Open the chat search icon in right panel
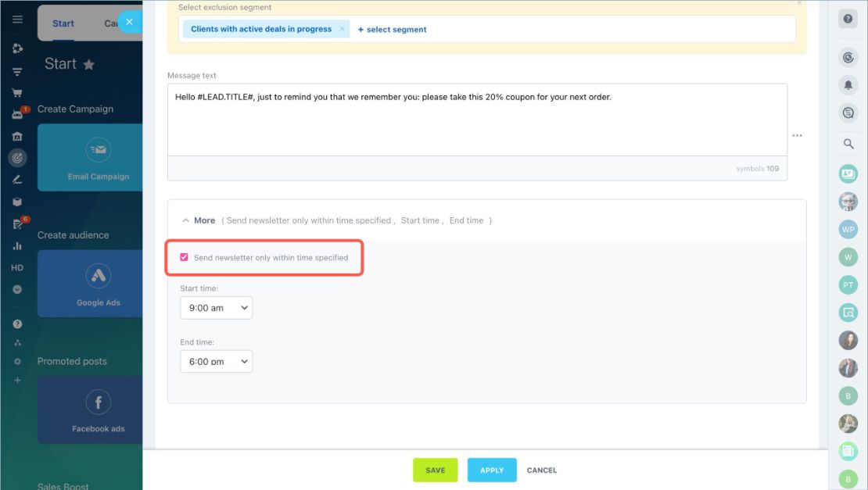Viewport: 868px width, 490px height. [848, 113]
